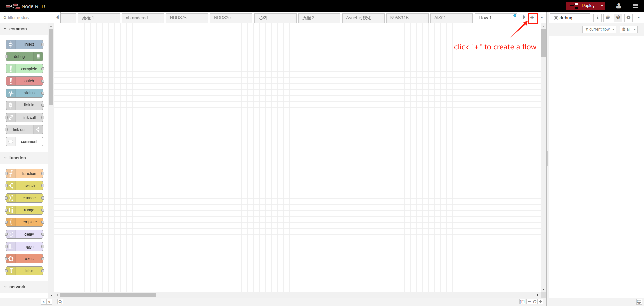Screen dimensions: 644x306
Task: Open the information sidebar tab
Action: click(597, 18)
